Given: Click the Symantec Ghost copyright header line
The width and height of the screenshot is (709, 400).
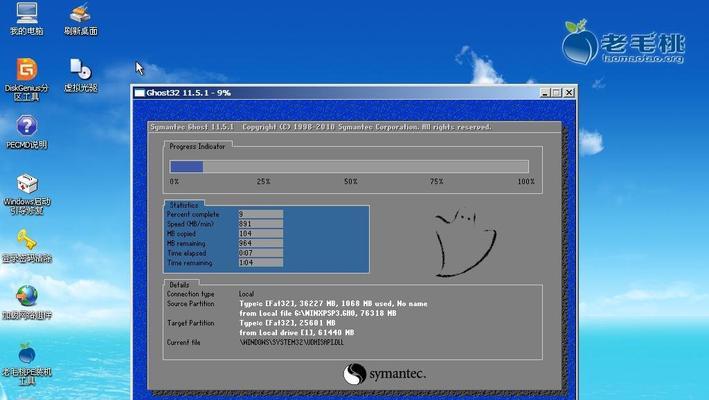Looking at the screenshot, I should 321,127.
